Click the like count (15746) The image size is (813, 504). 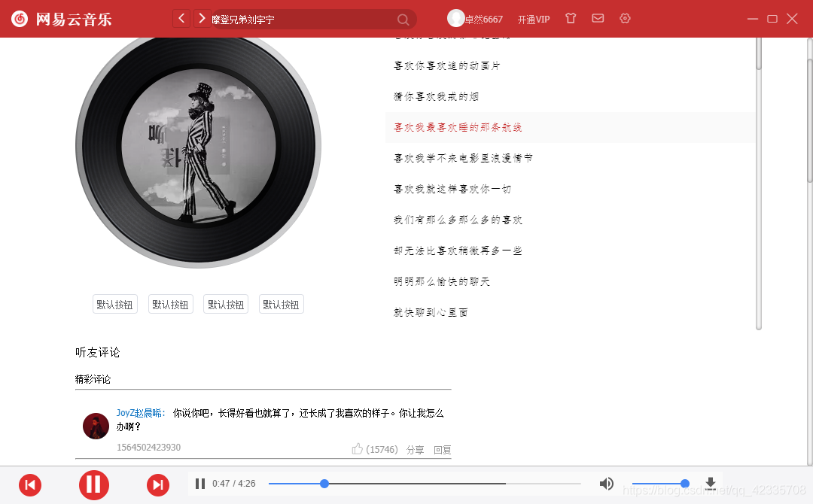coord(382,450)
